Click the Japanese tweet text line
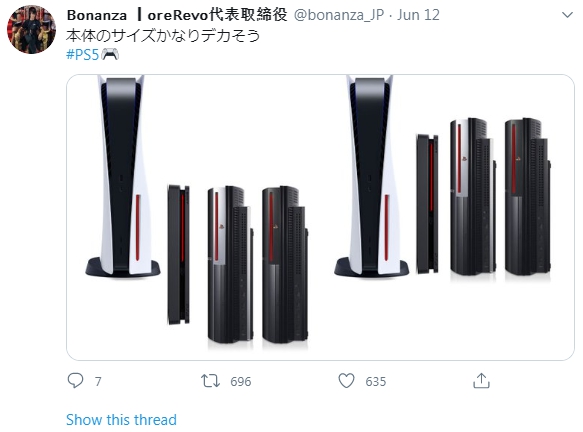This screenshot has width=583, height=432. point(163,36)
